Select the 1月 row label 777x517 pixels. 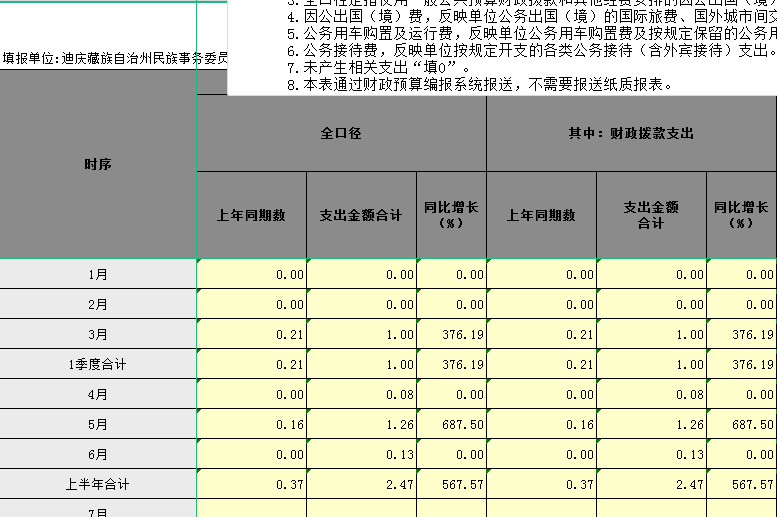[98, 274]
